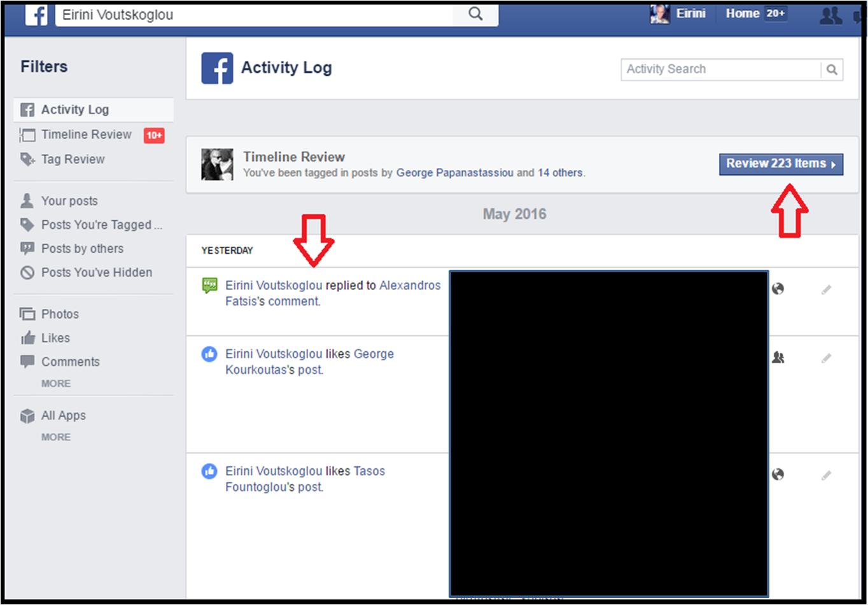Click the Activity Search input field
Image resolution: width=868 pixels, height=605 pixels.
click(720, 69)
